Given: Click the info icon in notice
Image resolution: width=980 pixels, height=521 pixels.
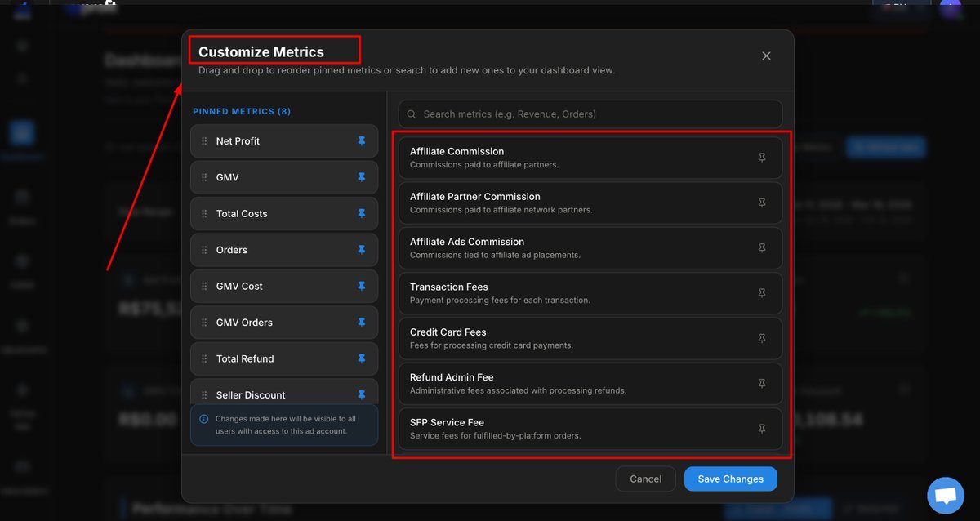Looking at the screenshot, I should tap(203, 419).
